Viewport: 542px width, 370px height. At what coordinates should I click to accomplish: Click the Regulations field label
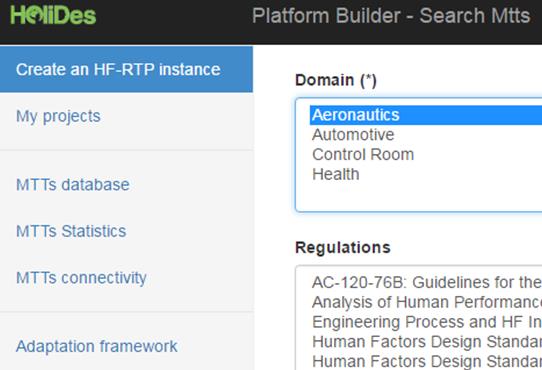(343, 248)
